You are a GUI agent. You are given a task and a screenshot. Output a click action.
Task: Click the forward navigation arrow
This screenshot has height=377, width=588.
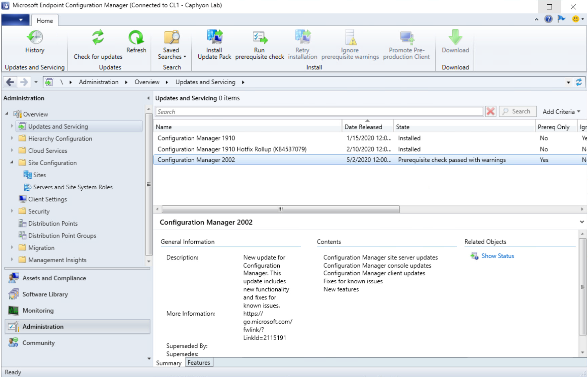point(24,82)
